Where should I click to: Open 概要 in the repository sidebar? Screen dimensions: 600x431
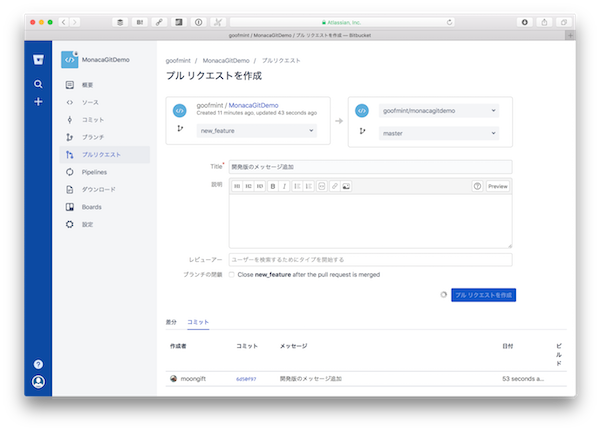[x=104, y=85]
